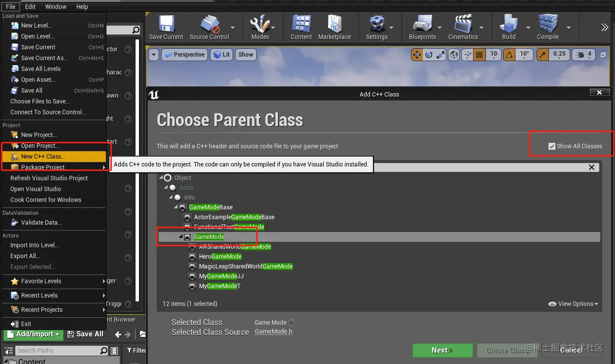This screenshot has height=364, width=615.
Task: Choose Save All Levels menu entry
Action: [54, 69]
